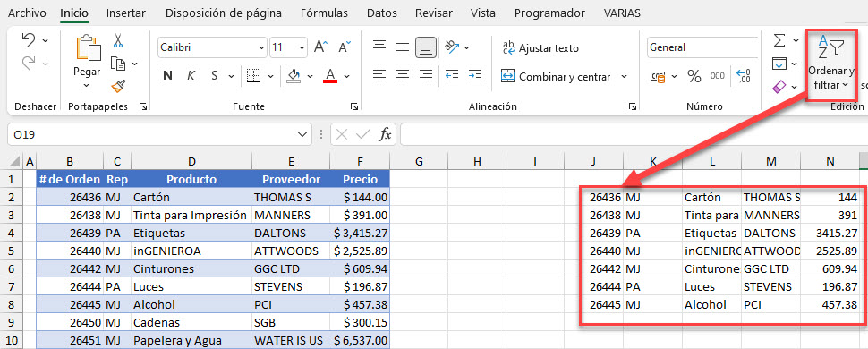Click Combinar y centrar button

click(556, 77)
